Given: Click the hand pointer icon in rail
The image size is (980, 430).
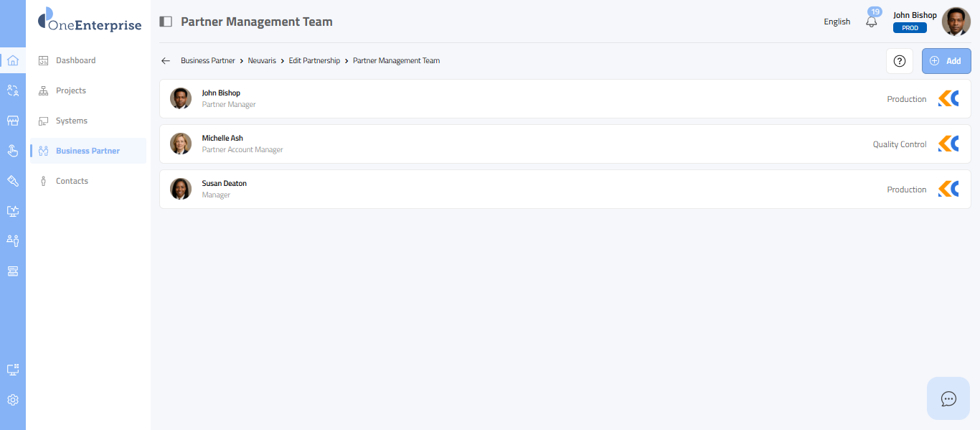Looking at the screenshot, I should click(12, 151).
